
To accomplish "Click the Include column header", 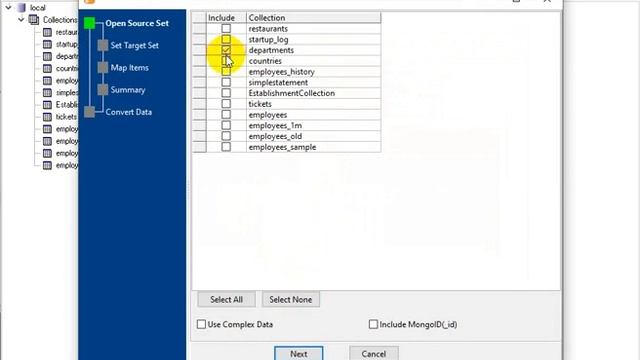I will click(x=226, y=18).
